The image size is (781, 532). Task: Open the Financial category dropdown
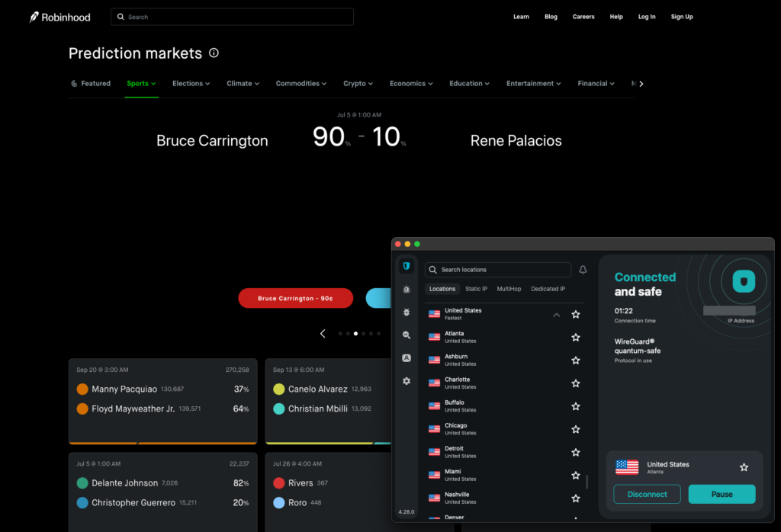click(596, 84)
